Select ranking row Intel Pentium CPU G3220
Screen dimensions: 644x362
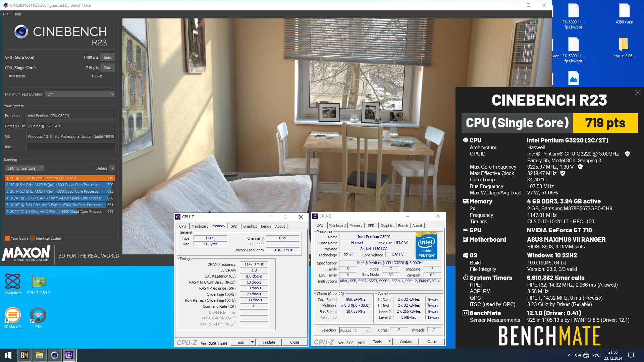tap(60, 178)
